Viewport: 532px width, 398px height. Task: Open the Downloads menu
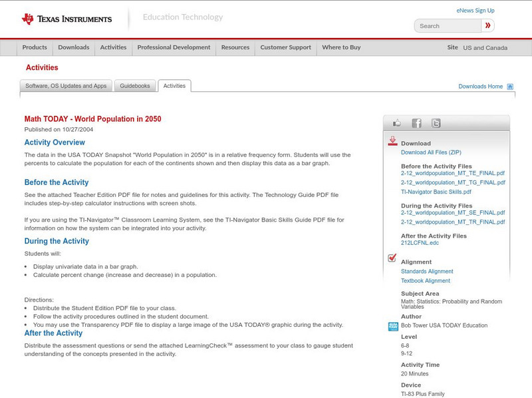click(74, 47)
